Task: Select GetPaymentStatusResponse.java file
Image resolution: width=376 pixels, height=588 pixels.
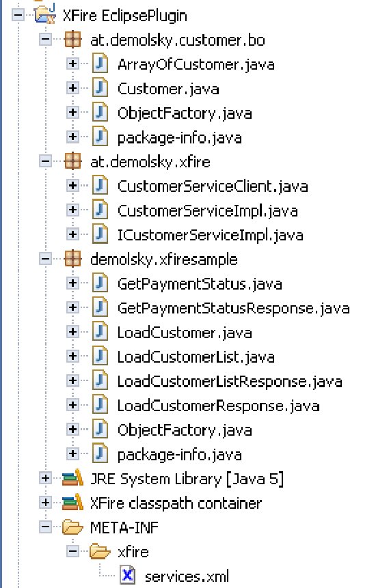Action: [233, 308]
